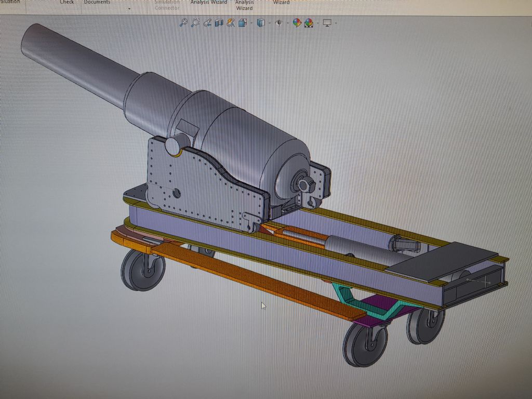Click the Hide/Show Items eye icon

coord(279,23)
